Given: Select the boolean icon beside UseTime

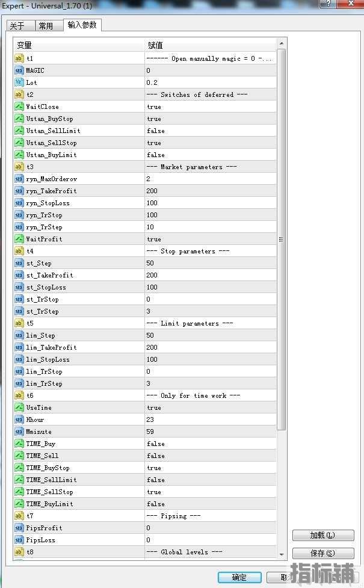Looking at the screenshot, I should coord(19,407).
